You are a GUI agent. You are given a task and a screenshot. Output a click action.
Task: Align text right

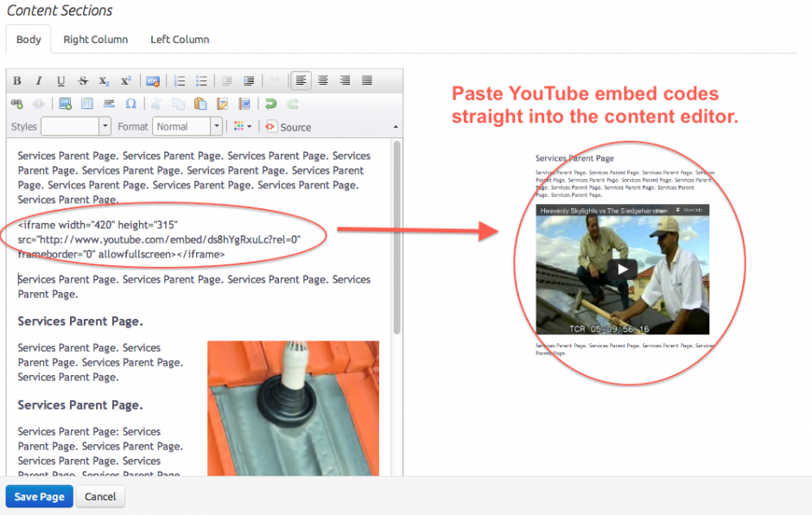345,80
